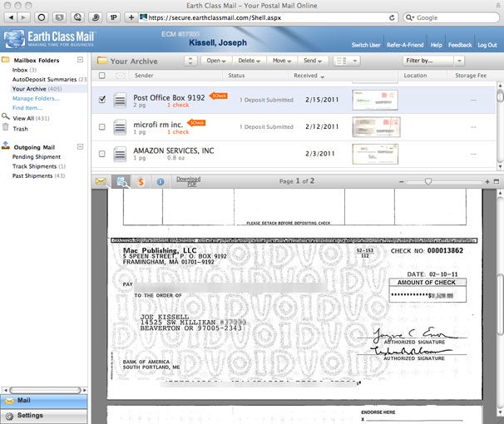The width and height of the screenshot is (504, 424).
Task: Click the circle toolbar button beside forward arrow
Action: pos(41,17)
